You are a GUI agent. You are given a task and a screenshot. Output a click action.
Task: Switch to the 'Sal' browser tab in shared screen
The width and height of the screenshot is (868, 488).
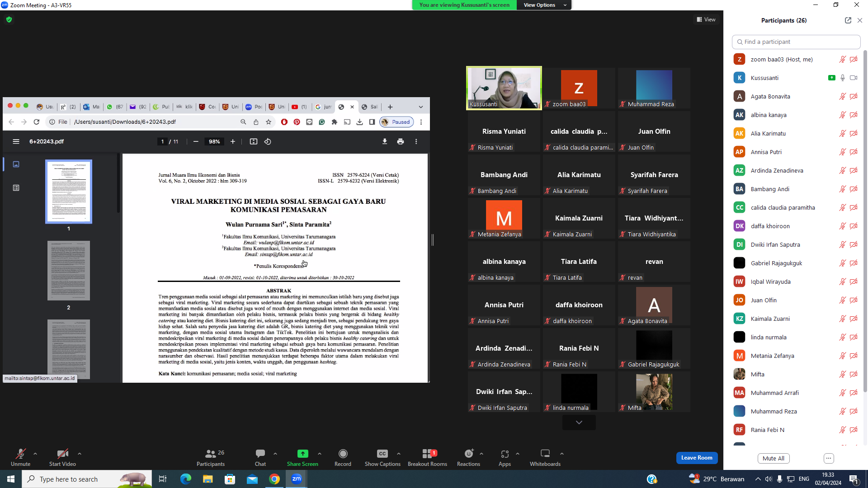click(x=370, y=107)
